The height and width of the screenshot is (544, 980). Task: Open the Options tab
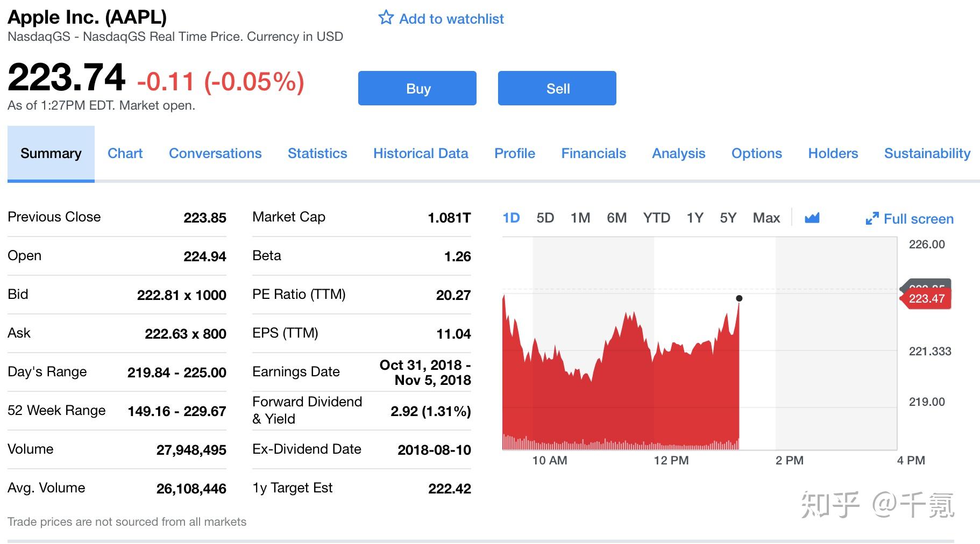757,154
